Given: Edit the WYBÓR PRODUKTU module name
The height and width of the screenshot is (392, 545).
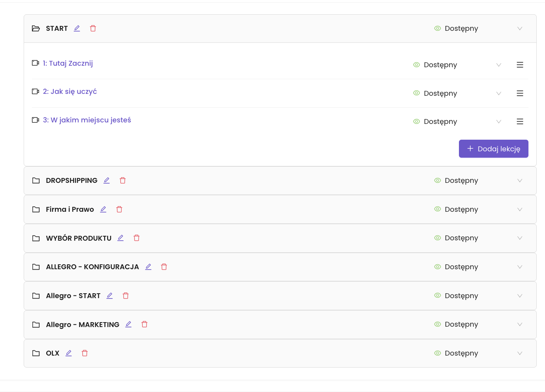Looking at the screenshot, I should (x=121, y=238).
